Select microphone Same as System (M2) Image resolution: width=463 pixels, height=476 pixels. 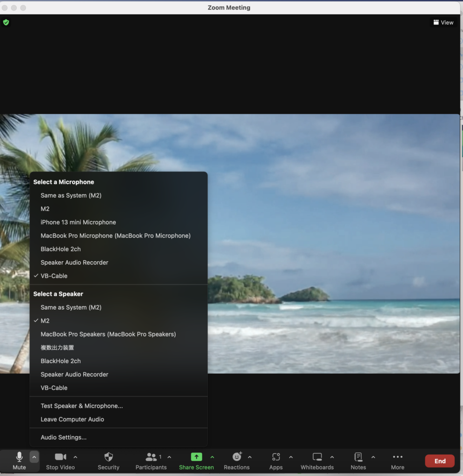[119, 196]
